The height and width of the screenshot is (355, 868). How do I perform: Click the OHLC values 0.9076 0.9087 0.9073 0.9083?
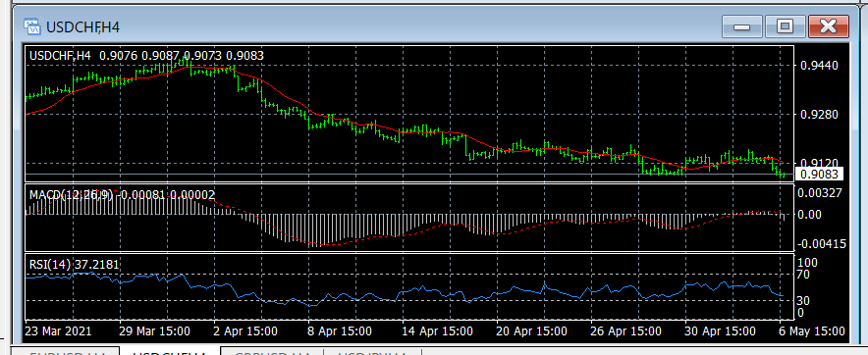182,55
